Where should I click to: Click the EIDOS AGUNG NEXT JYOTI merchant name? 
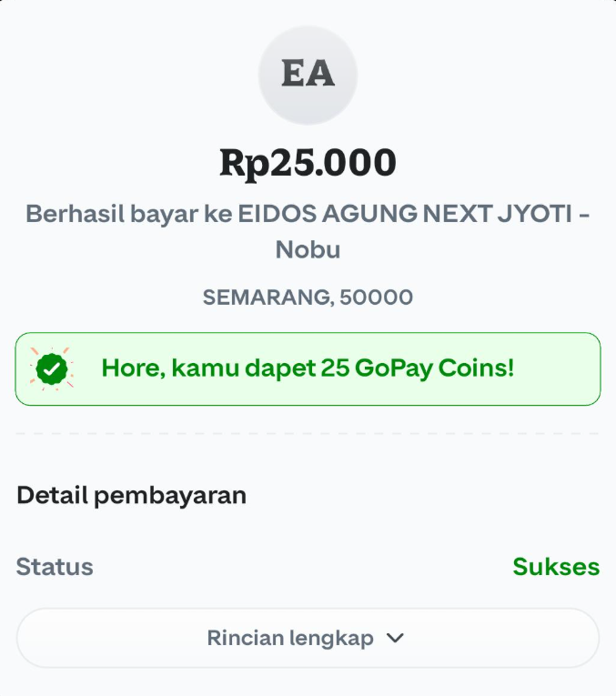tap(406, 215)
